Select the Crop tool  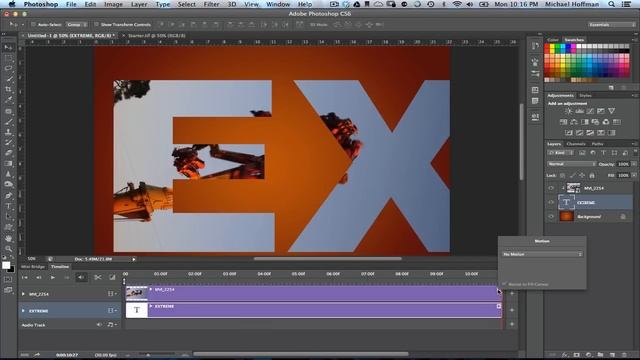(x=8, y=89)
